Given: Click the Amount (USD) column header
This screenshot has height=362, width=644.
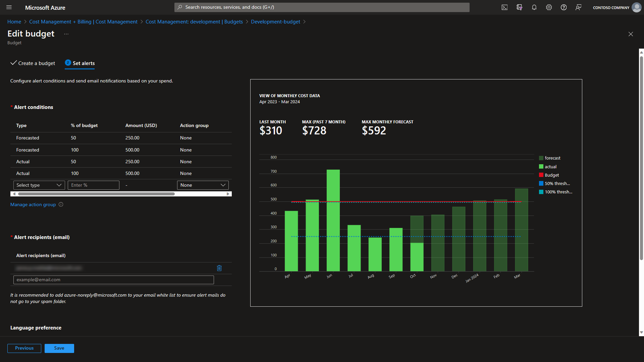Looking at the screenshot, I should [141, 125].
